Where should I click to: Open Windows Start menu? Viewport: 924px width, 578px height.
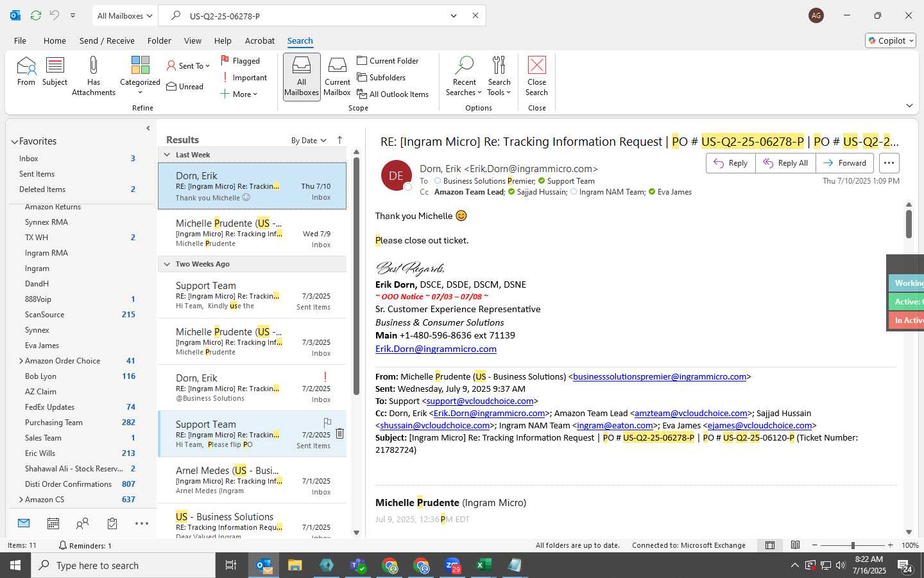[x=15, y=565]
